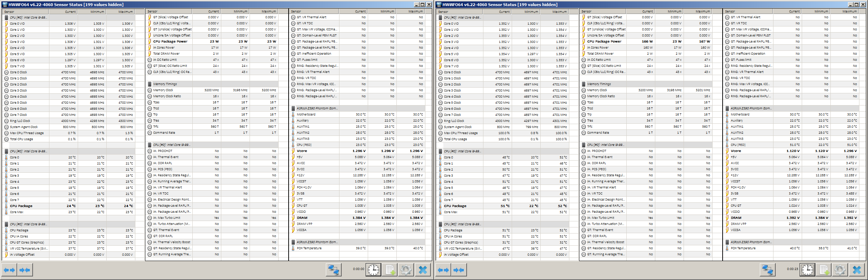Expand columns with the right window's outward arrows button
The image size is (868, 280).
(x=444, y=270)
